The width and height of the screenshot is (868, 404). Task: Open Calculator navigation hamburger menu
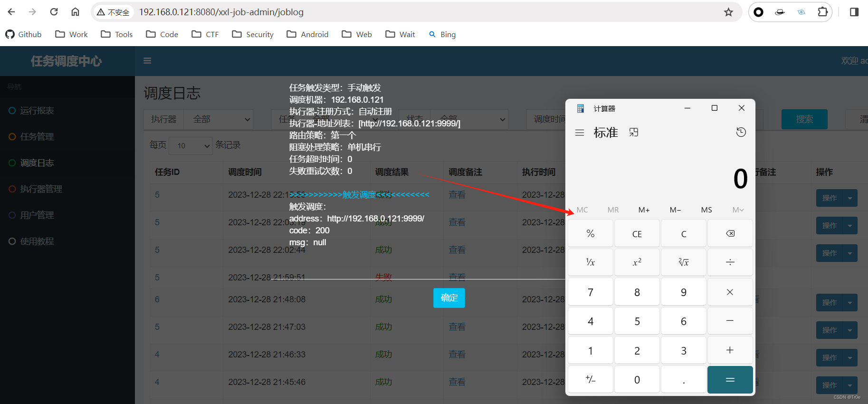[579, 133]
